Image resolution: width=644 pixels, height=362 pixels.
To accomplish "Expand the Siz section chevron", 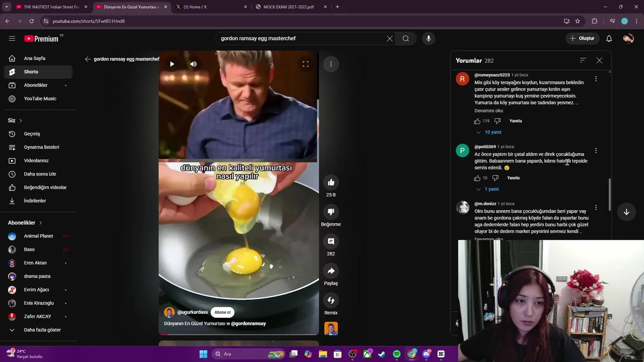I will point(21,121).
